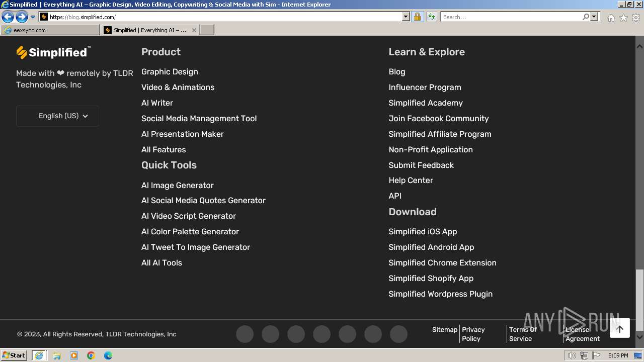Image resolution: width=644 pixels, height=362 pixels.
Task: Open Submit Feedback link
Action: pyautogui.click(x=421, y=165)
